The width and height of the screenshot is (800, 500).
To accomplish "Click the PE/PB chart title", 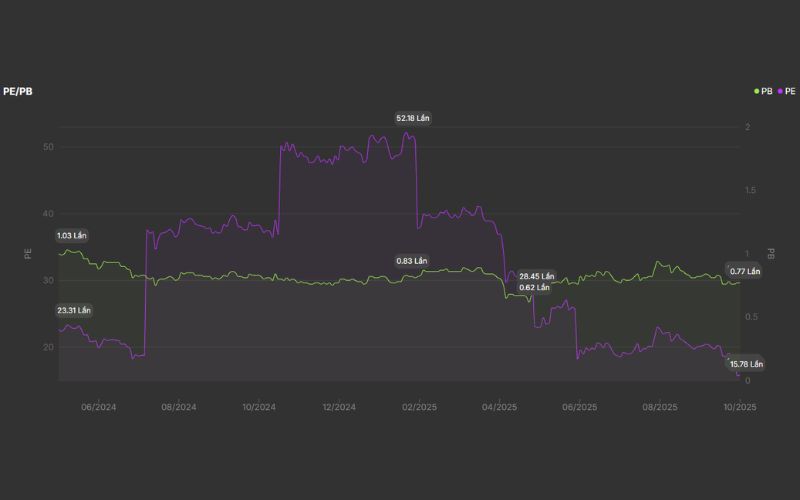I will [x=18, y=91].
